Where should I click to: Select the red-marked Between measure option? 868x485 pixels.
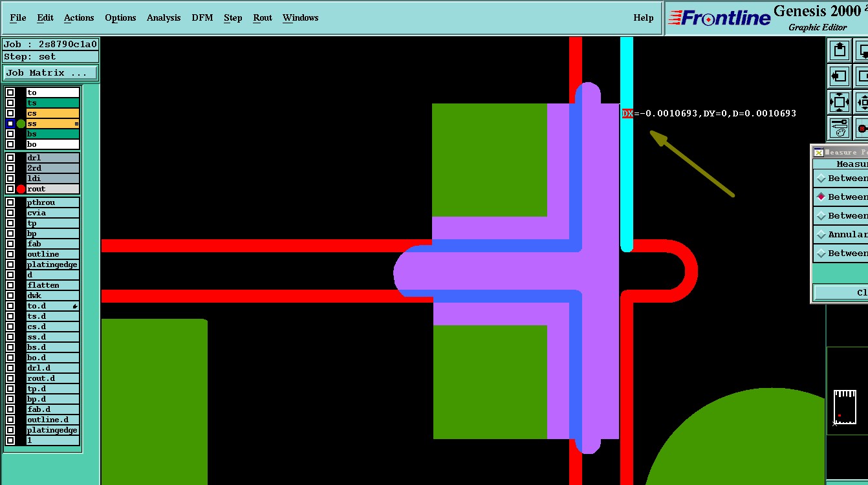[x=841, y=197]
